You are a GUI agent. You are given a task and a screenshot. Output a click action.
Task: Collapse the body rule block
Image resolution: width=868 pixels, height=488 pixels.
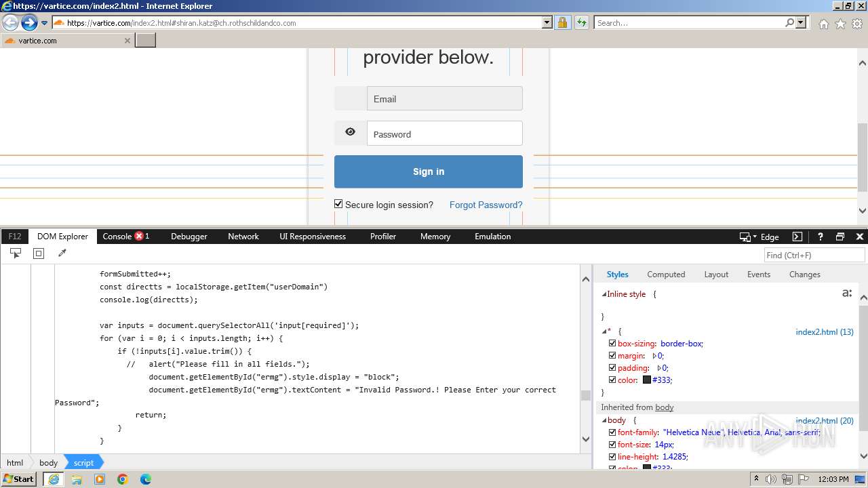pos(604,420)
